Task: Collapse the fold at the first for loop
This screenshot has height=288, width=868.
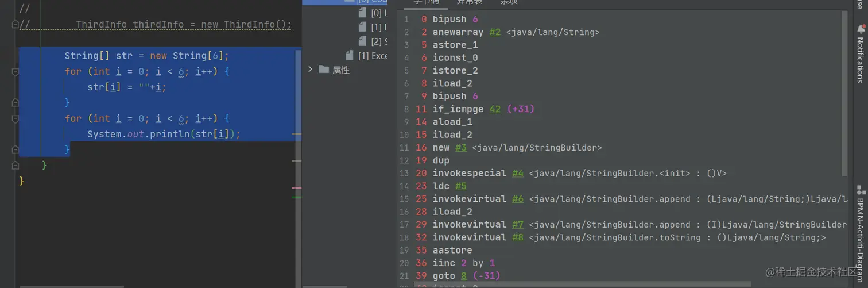Action: 15,72
